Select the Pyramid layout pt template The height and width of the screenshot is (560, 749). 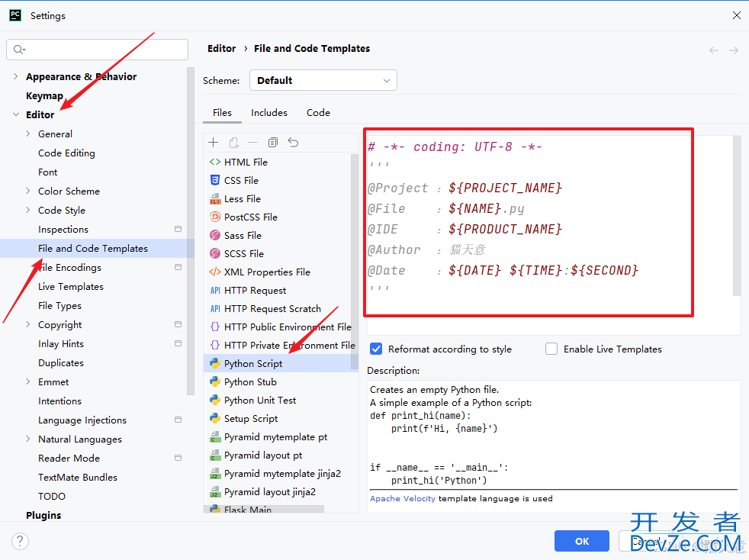coord(262,455)
